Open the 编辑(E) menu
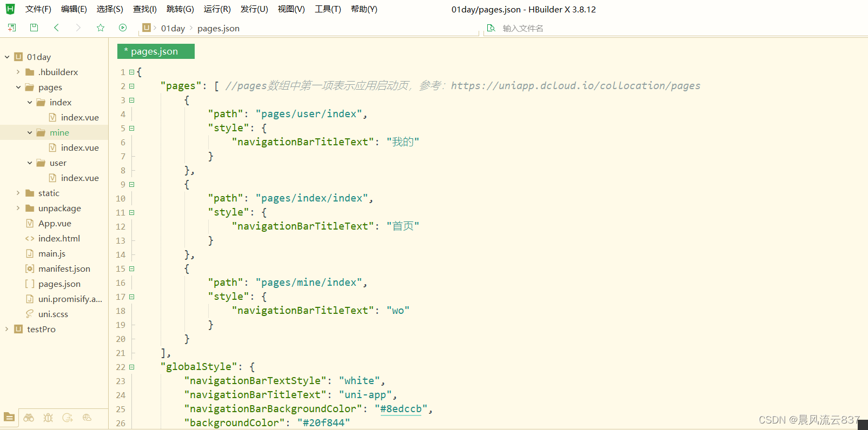This screenshot has width=868, height=430. coord(74,9)
